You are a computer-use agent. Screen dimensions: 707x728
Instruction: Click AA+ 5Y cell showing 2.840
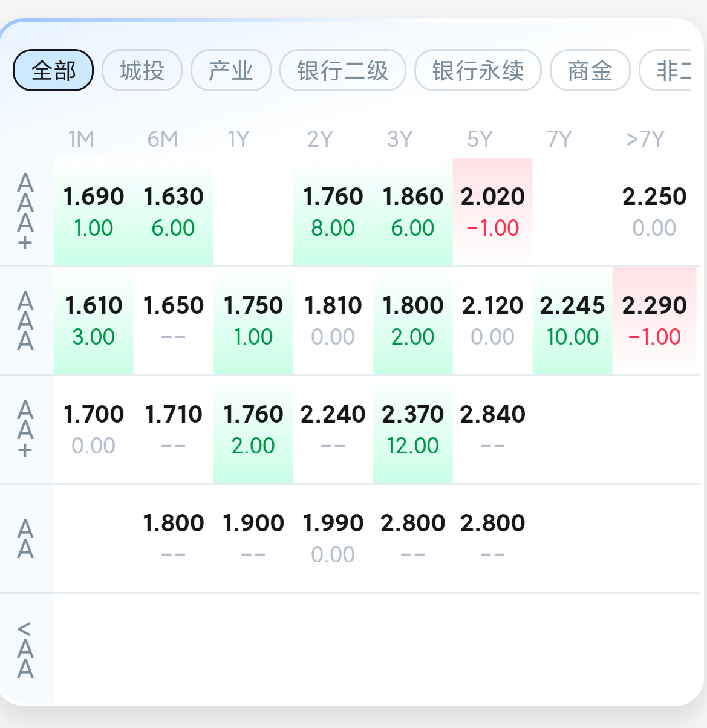492,429
